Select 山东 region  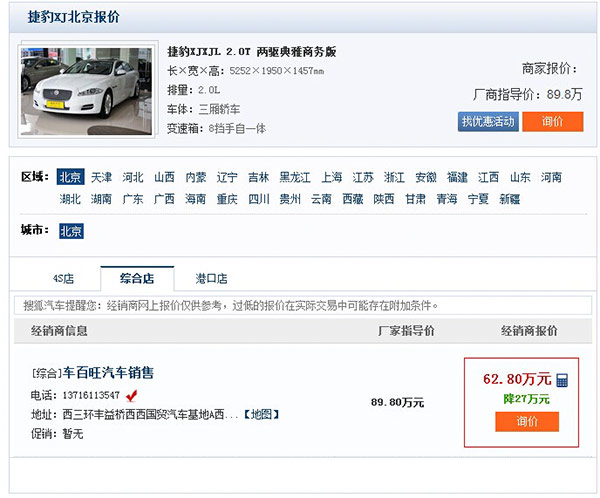[x=520, y=177]
